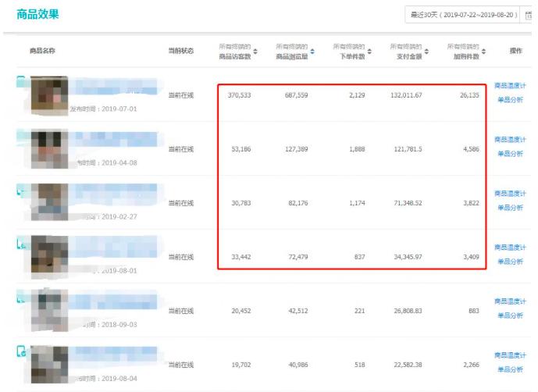The image size is (538, 392).
Task: Open 商品温度计 for the 2018-09-03 product
Action: [x=510, y=301]
